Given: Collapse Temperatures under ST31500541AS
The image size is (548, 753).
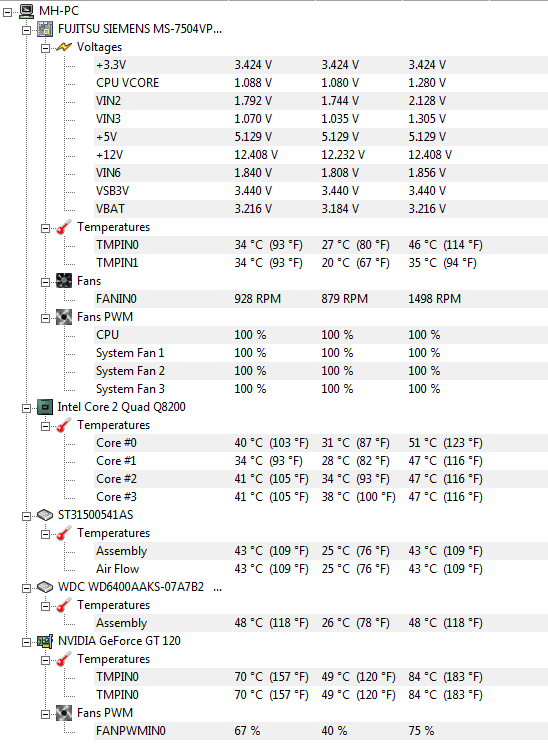Looking at the screenshot, I should pos(46,534).
